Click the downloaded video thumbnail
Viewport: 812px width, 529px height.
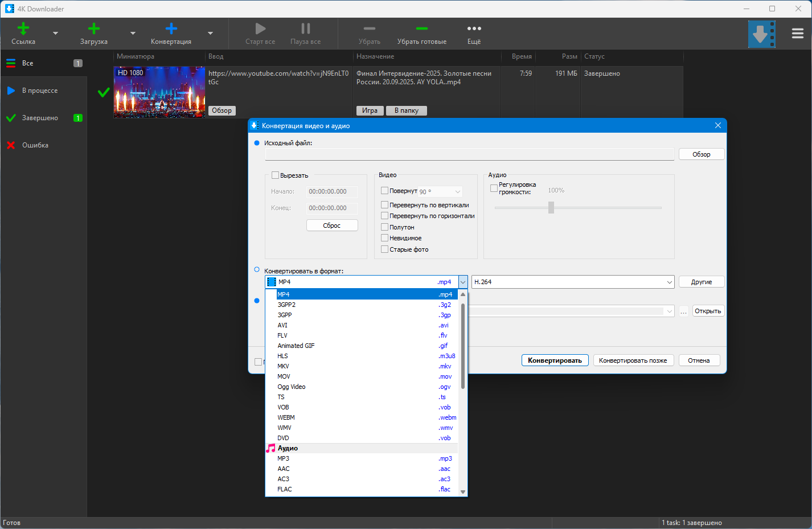[x=159, y=92]
